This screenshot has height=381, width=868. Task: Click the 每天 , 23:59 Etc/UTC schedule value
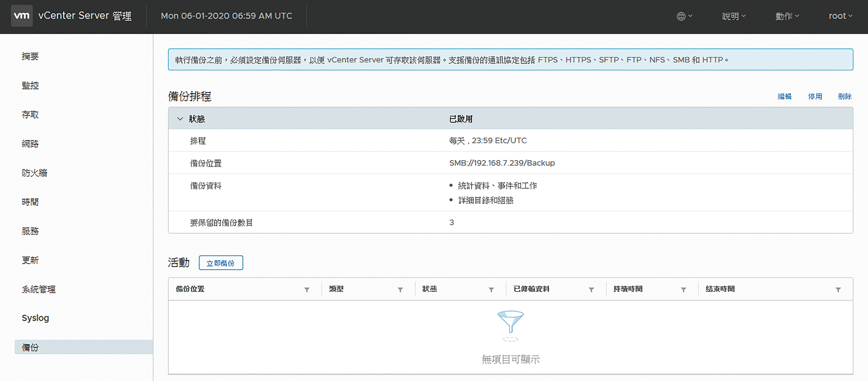[488, 141]
